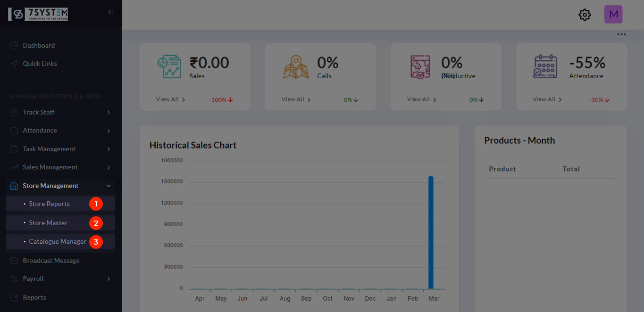Open Catalogue Manager
This screenshot has height=312, width=644.
[x=58, y=242]
